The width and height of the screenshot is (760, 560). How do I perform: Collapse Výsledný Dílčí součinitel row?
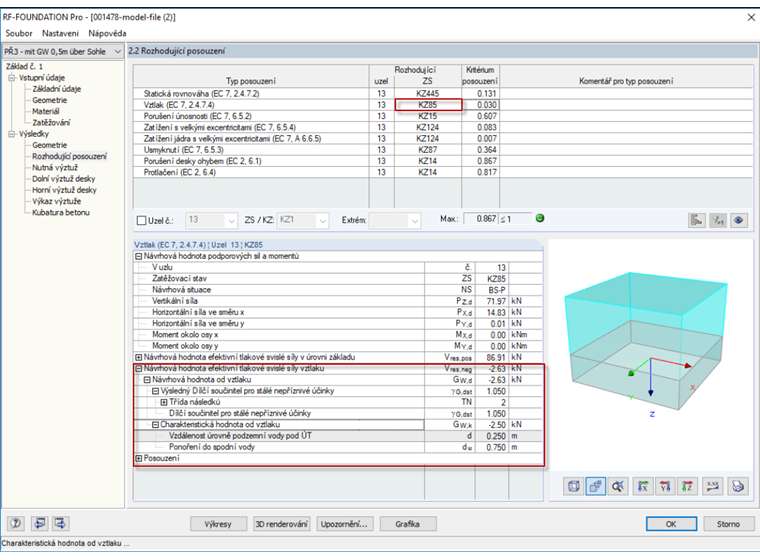pyautogui.click(x=156, y=391)
